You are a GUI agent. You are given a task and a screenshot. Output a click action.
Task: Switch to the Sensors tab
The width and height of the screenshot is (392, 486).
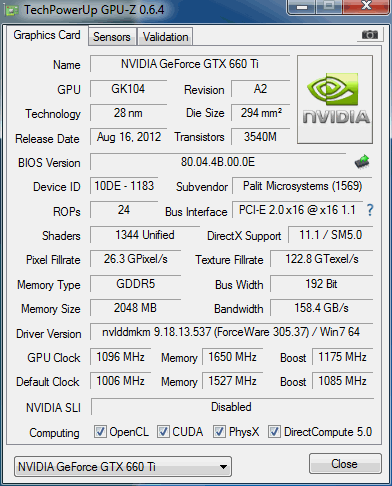[x=112, y=37]
